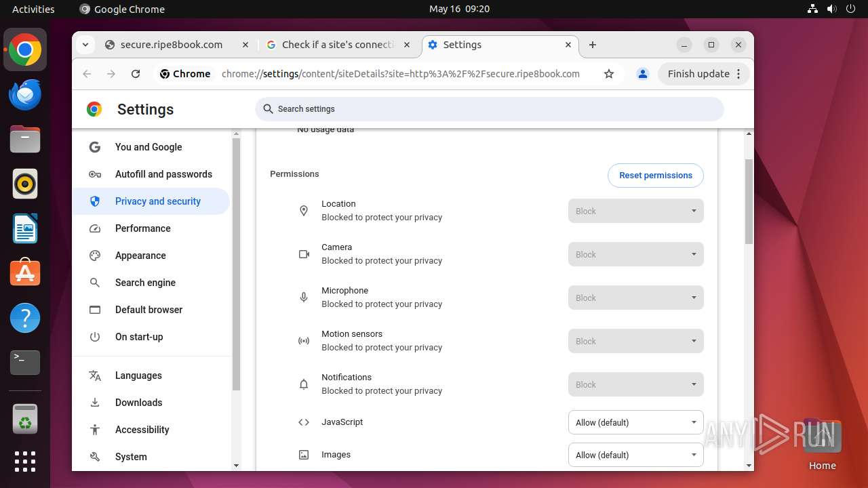
Task: Click the JavaScript code icon
Action: tap(304, 422)
